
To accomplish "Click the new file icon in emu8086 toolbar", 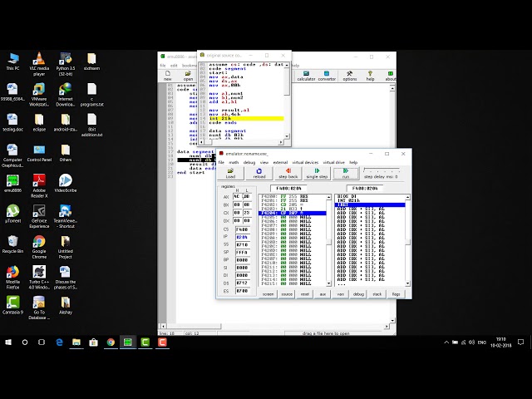I will [168, 76].
